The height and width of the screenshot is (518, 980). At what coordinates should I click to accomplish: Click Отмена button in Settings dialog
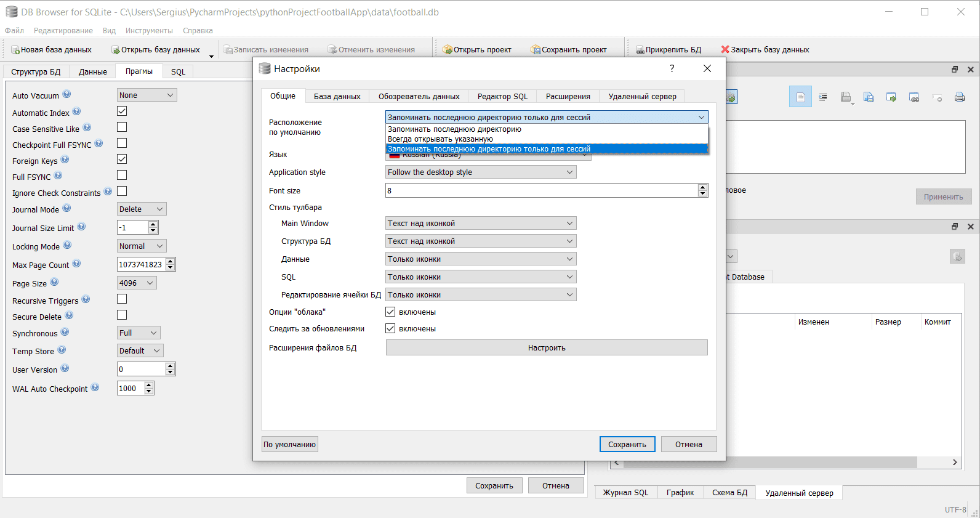point(689,444)
